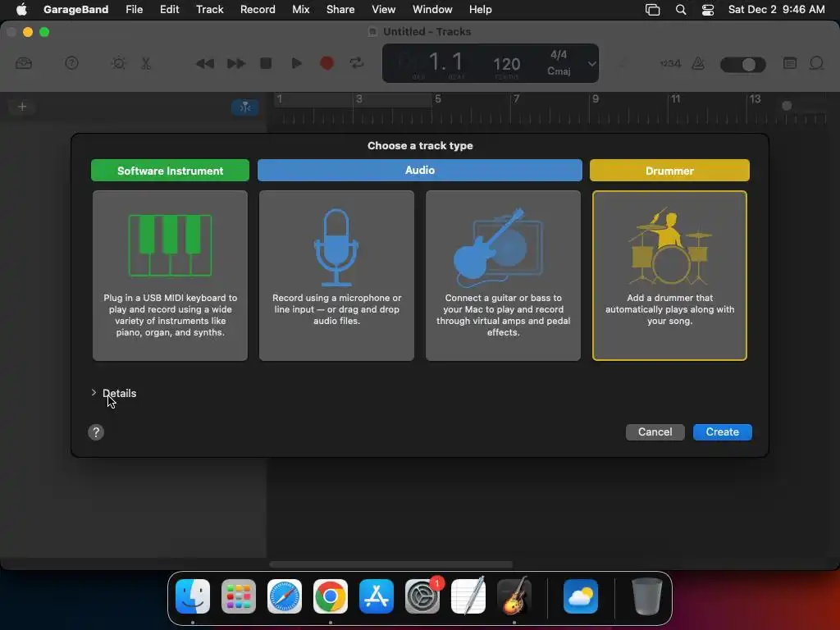Choose the piano keyboard track card

point(170,276)
